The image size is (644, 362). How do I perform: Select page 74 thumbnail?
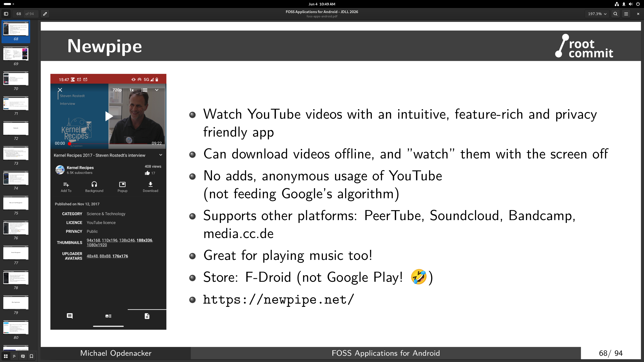(16, 178)
